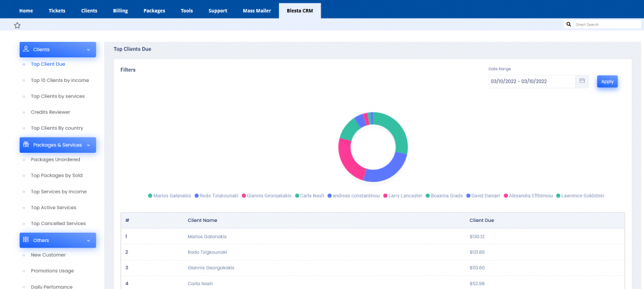Click the $113.60 due amount
This screenshot has height=289, width=644.
click(x=477, y=268)
